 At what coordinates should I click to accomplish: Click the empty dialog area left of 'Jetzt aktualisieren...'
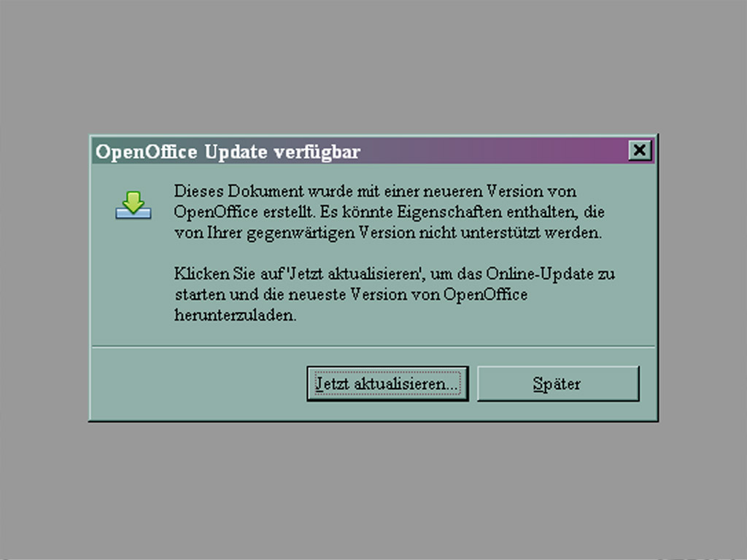(199, 384)
